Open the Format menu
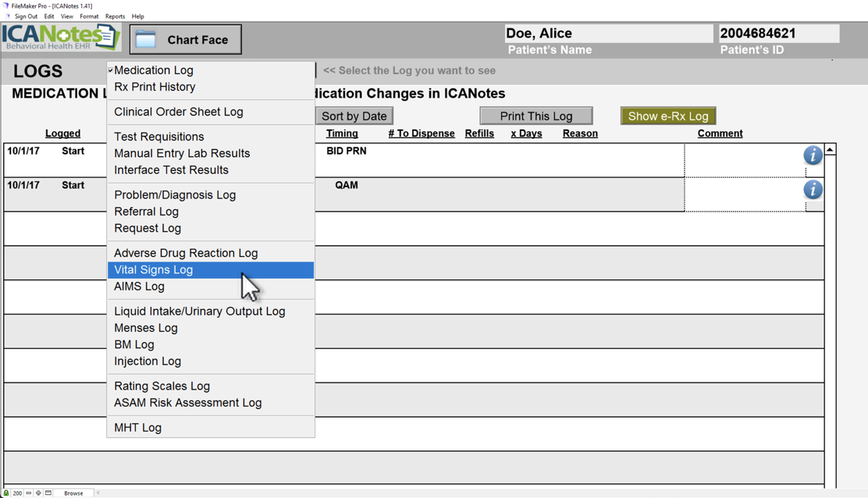Screen dimensions: 868x498 click(x=89, y=16)
